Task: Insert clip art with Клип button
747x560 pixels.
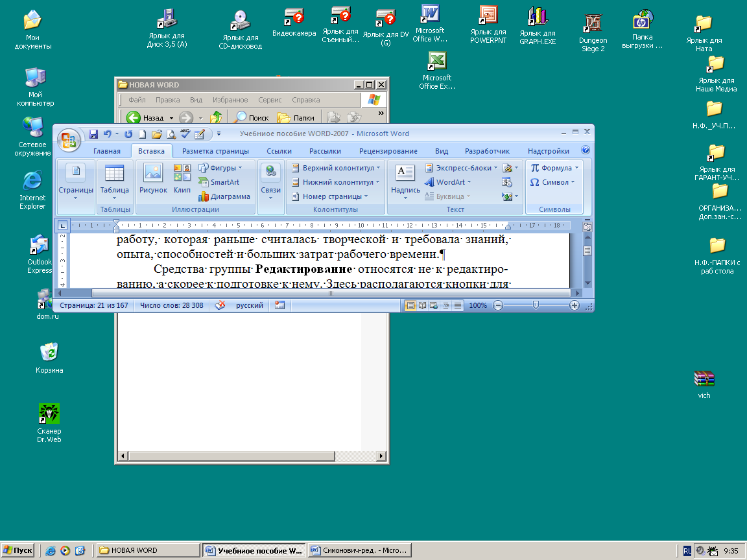Action: coord(182,179)
